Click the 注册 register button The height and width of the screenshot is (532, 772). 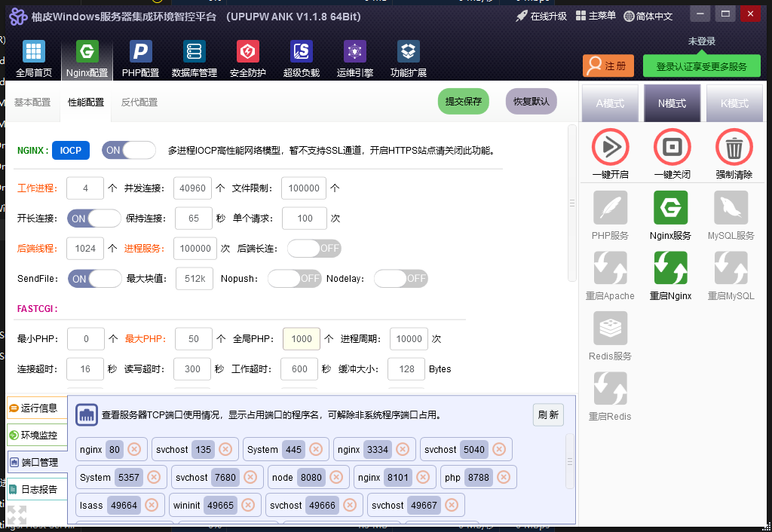608,66
